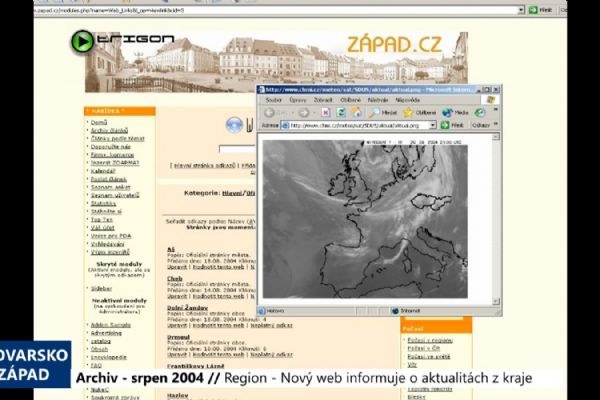600x400 pixels.
Task: Open the Cheb web link entry
Action: click(x=174, y=279)
